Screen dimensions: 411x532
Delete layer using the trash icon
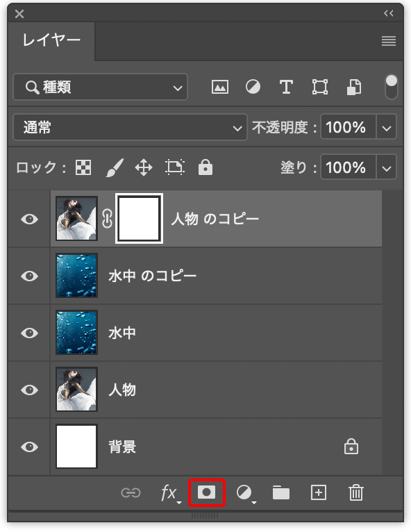point(355,492)
